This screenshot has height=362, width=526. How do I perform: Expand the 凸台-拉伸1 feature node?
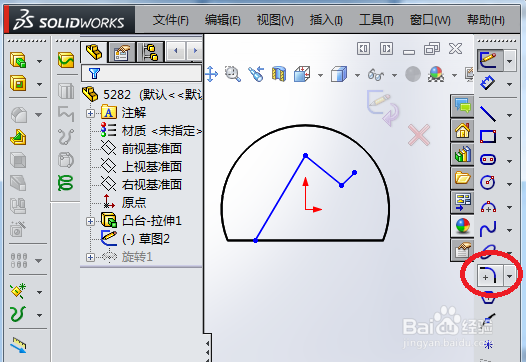coord(90,221)
